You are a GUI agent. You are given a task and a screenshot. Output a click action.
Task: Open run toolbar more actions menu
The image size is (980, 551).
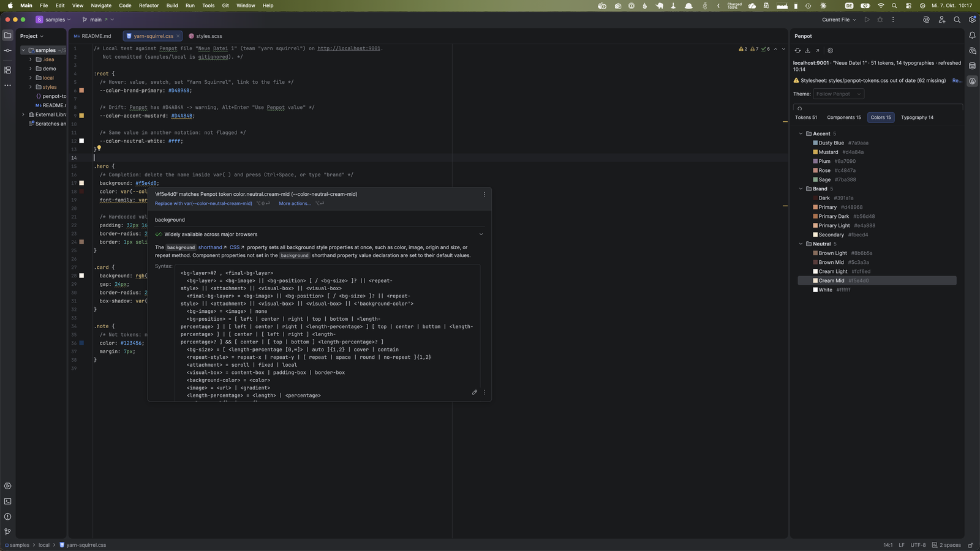click(x=893, y=20)
